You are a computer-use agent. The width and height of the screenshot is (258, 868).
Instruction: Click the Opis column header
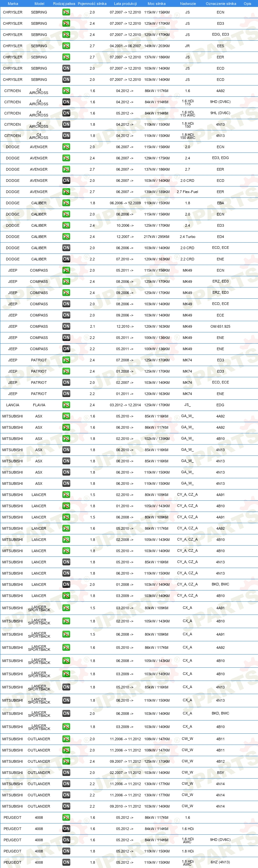pos(247,4)
